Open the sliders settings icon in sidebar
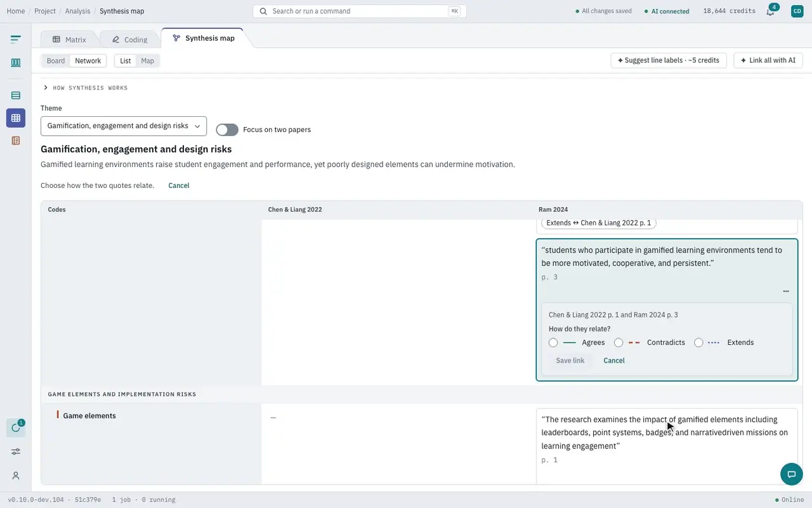Viewport: 812px width, 508px height. 16,451
